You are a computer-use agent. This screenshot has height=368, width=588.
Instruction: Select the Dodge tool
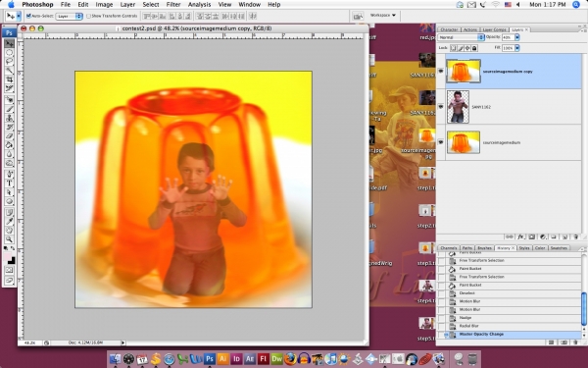pyautogui.click(x=10, y=163)
